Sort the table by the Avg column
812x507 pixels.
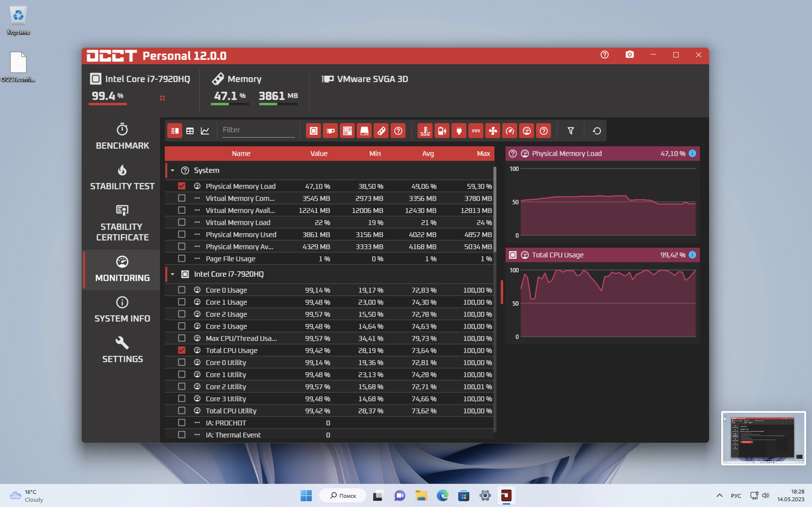[x=428, y=154]
